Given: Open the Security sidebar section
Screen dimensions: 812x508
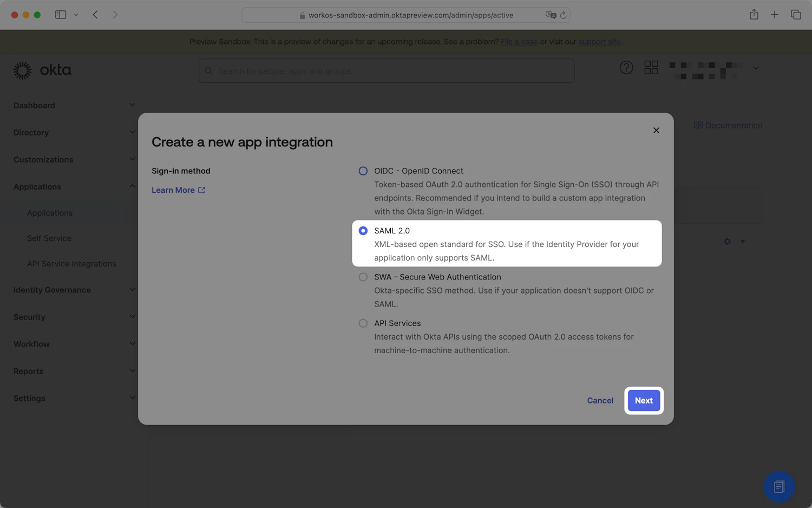Looking at the screenshot, I should click(x=29, y=317).
